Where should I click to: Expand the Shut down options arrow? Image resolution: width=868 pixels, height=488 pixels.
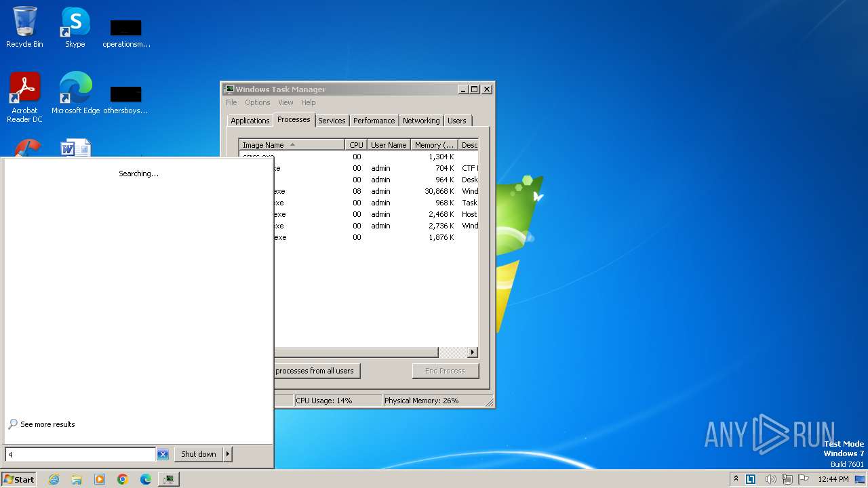click(x=228, y=454)
